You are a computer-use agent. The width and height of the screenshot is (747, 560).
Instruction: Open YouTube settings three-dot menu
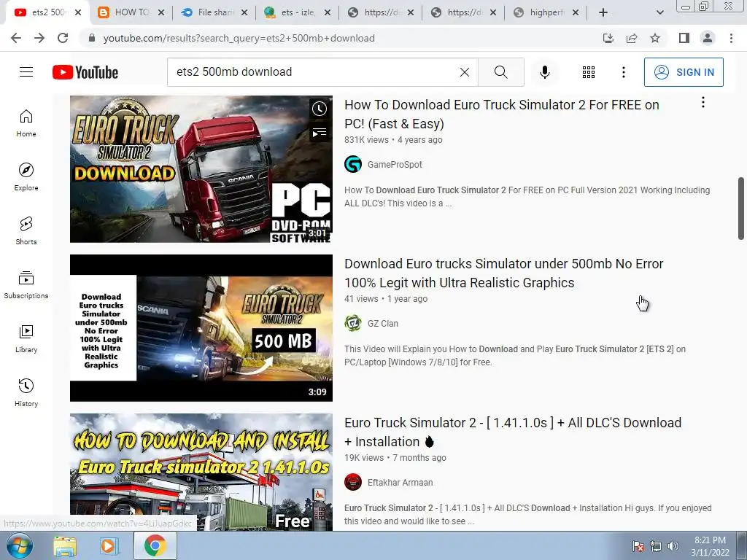click(623, 72)
